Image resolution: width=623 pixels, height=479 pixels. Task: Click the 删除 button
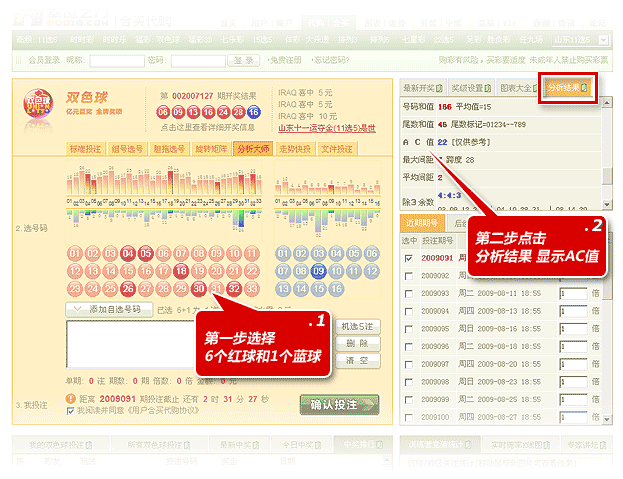[x=358, y=344]
